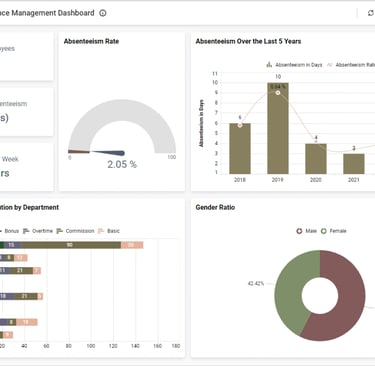Toggle the Basic legend series
This screenshot has width=375, height=366.
pos(109,231)
